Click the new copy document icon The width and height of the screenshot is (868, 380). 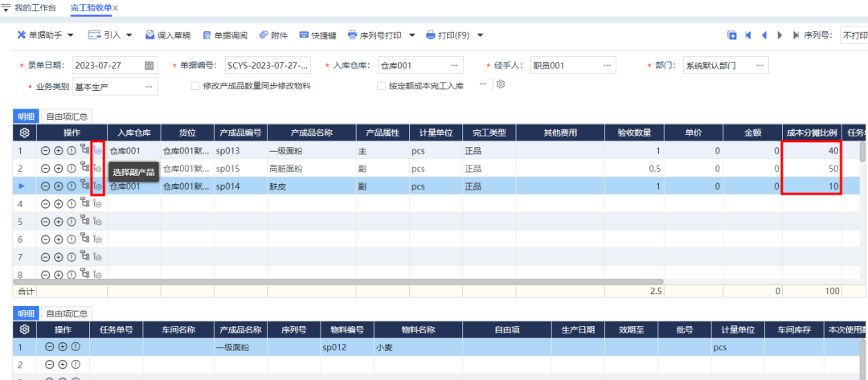click(x=732, y=35)
